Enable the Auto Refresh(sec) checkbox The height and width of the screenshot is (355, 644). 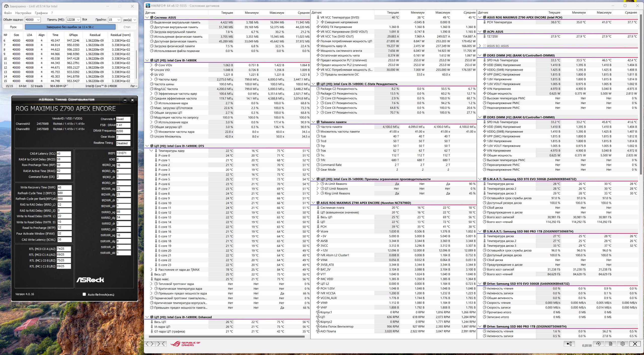pos(84,294)
